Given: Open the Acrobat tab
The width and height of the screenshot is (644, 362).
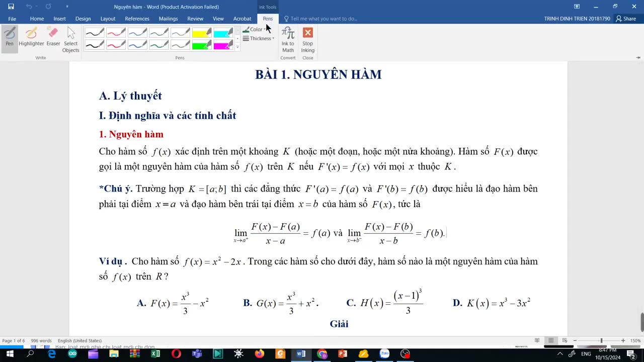Looking at the screenshot, I should tap(242, 19).
